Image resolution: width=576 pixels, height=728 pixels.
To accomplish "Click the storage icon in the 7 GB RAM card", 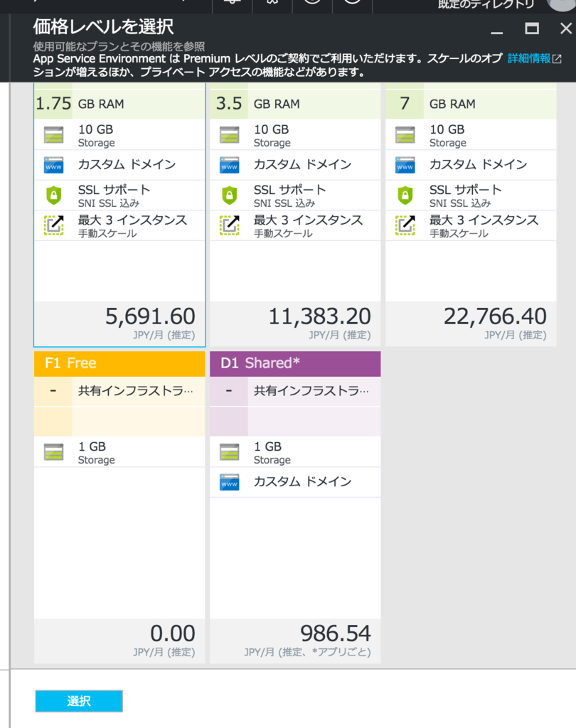I will (x=405, y=134).
